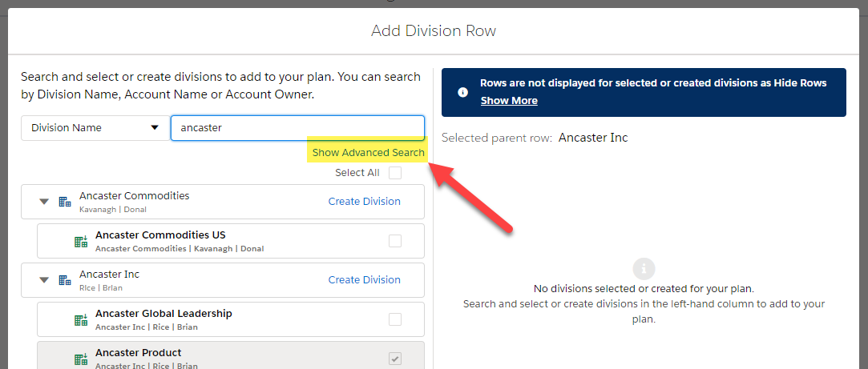Tick the Select All checkbox
This screenshot has height=369, width=868.
pos(394,173)
